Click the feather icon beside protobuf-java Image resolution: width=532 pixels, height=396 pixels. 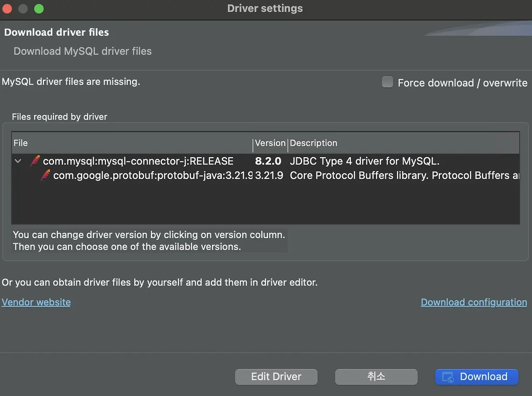[x=45, y=175]
